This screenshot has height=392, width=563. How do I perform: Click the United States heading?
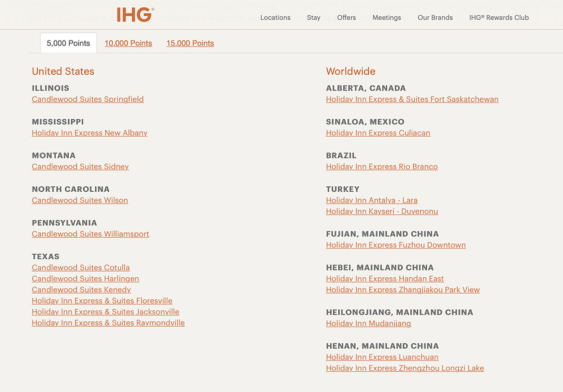[x=63, y=71]
